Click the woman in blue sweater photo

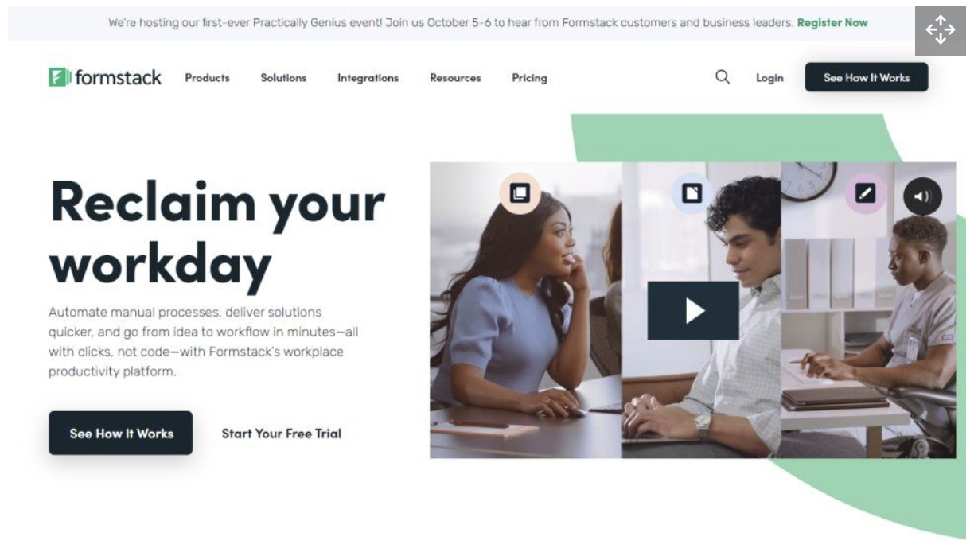[x=526, y=310]
